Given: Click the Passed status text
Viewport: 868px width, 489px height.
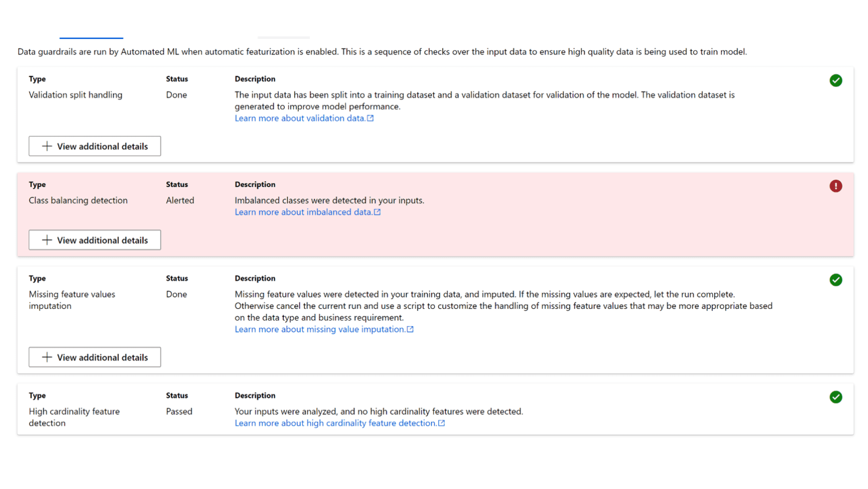Looking at the screenshot, I should coord(179,412).
